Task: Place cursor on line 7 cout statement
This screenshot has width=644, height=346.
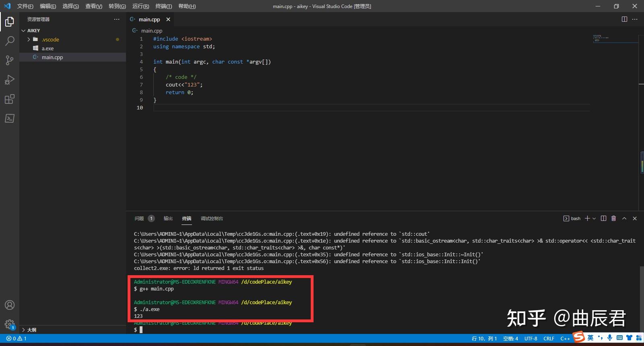Action: [184, 85]
